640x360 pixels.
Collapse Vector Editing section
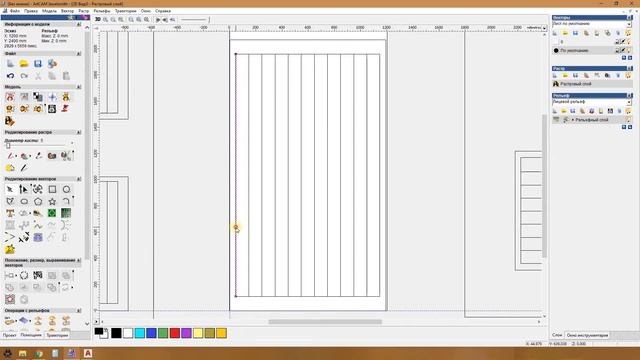[79, 179]
